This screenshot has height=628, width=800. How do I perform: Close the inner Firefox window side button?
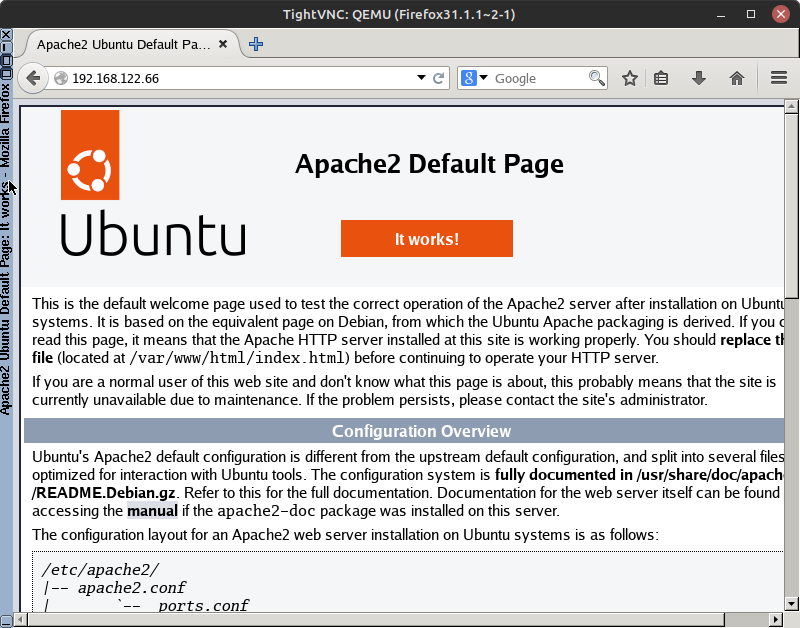(6, 35)
